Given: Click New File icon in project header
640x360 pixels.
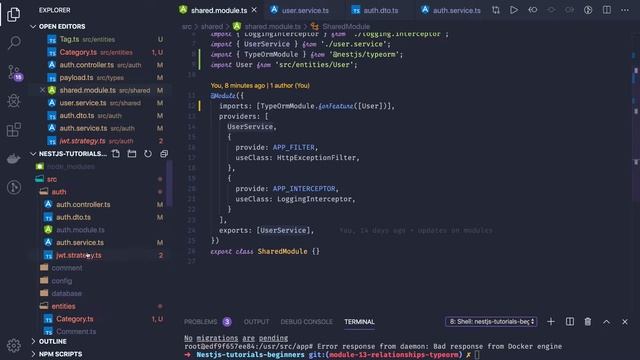Looking at the screenshot, I should [x=116, y=154].
